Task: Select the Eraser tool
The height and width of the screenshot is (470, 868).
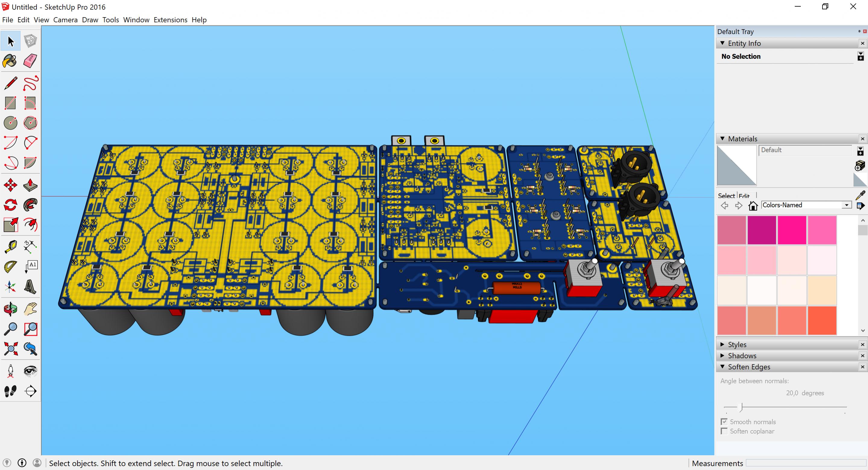Action: 30,61
